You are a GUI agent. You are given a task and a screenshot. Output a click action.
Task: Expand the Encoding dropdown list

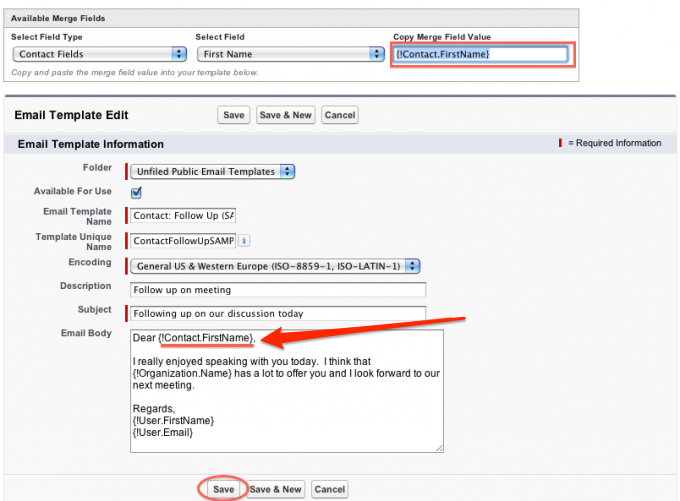click(x=276, y=266)
